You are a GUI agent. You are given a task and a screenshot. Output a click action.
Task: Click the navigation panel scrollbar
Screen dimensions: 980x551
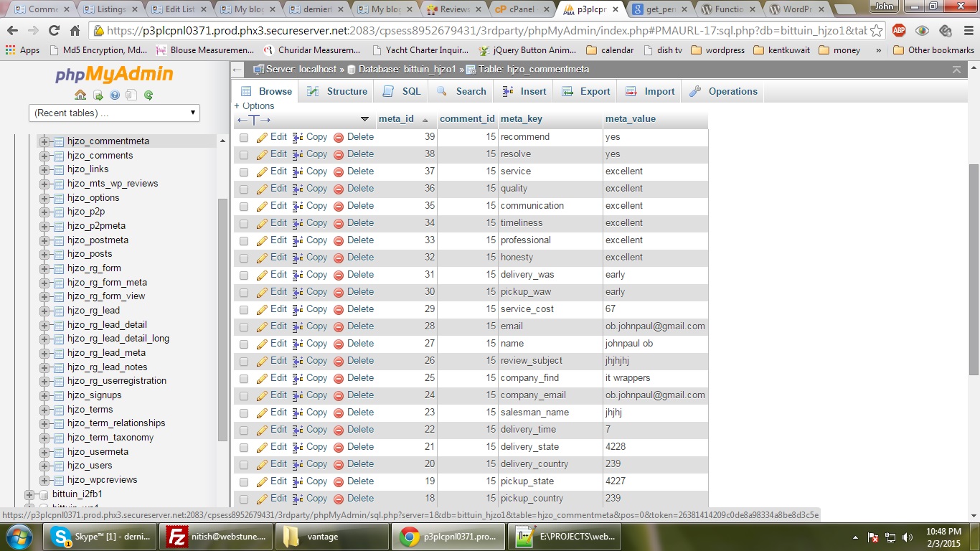(223, 319)
